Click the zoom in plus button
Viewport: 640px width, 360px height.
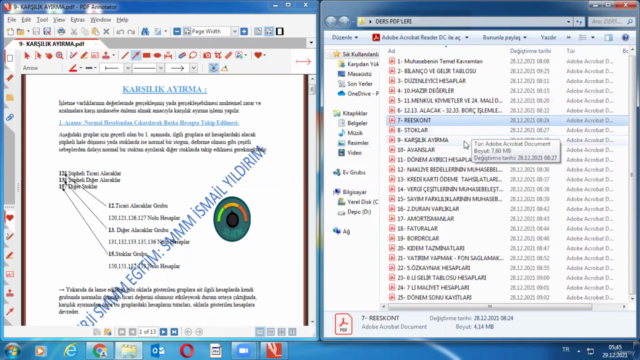[x=244, y=31]
